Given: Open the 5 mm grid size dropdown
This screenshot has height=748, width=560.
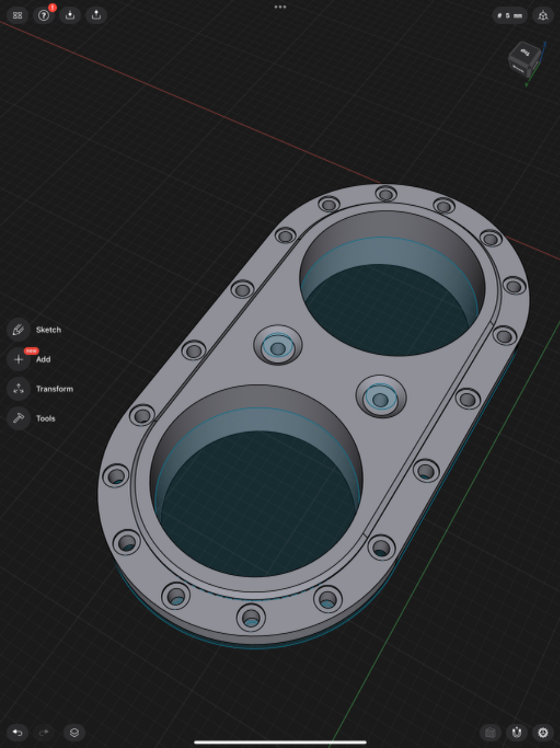Looking at the screenshot, I should 510,16.
